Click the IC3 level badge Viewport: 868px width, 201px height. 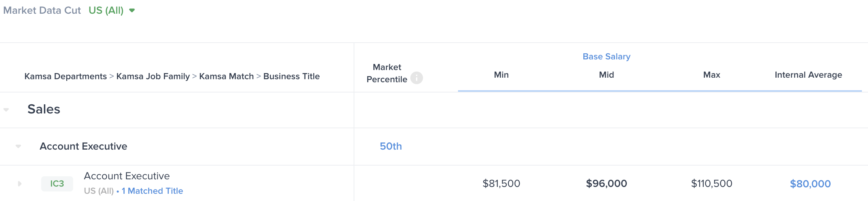57,184
